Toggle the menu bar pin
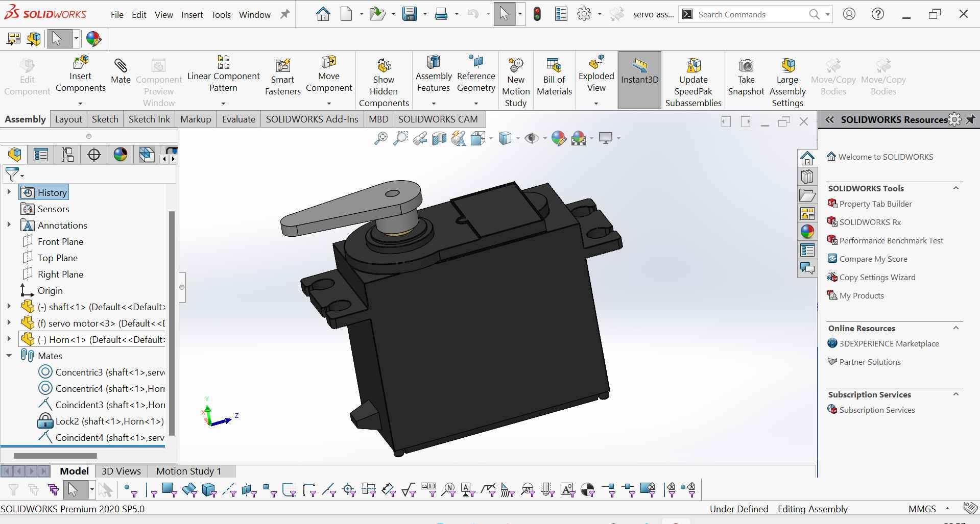The image size is (980, 524). pos(285,14)
